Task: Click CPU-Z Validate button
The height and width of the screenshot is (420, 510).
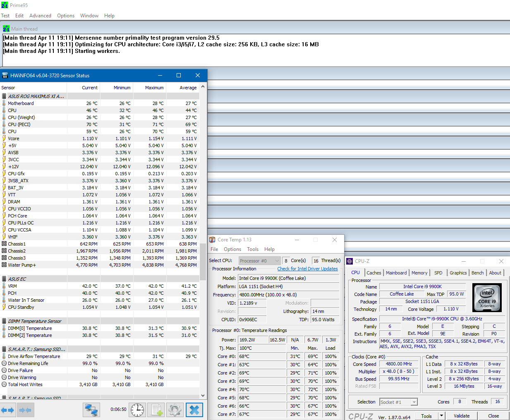Action: pyautogui.click(x=462, y=416)
